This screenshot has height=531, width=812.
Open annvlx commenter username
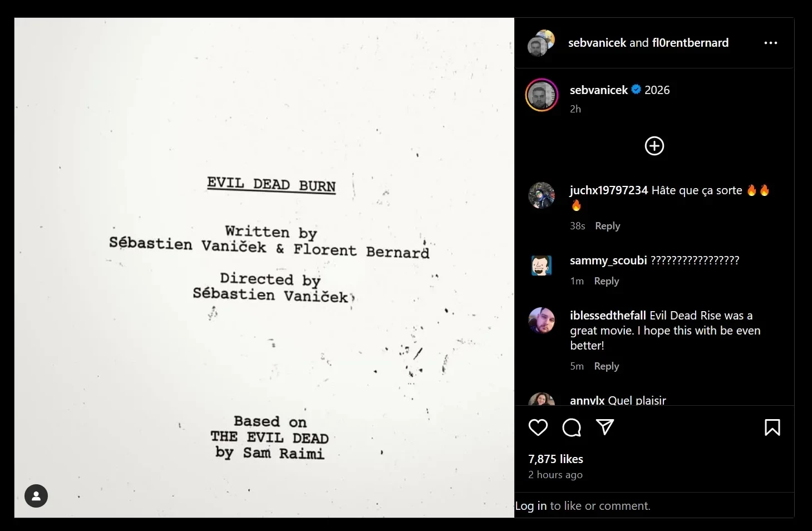click(x=587, y=400)
